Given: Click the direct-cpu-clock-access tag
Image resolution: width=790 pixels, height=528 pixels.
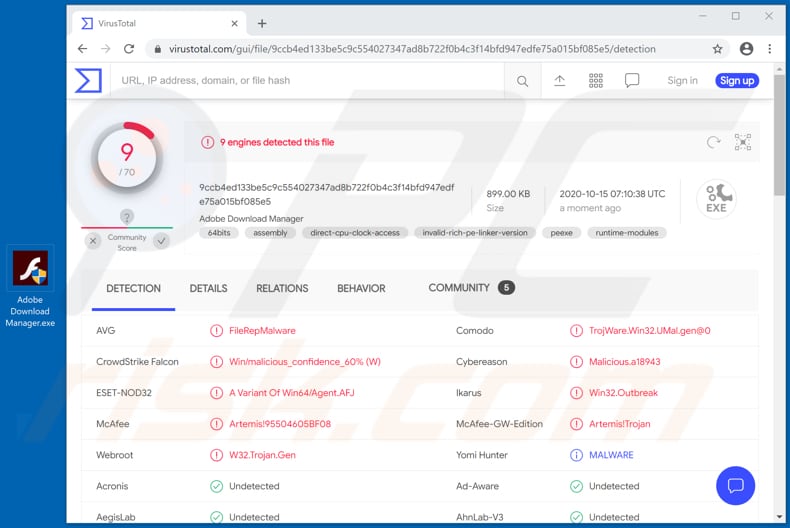Looking at the screenshot, I should 355,233.
